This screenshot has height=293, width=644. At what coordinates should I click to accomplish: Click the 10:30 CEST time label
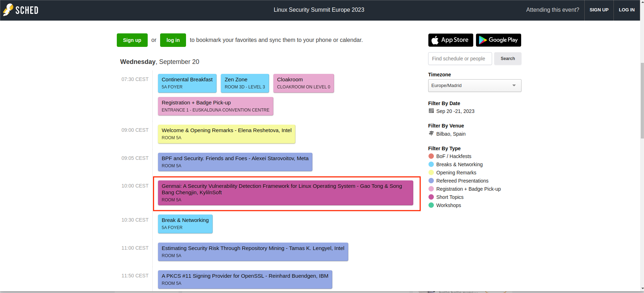(x=135, y=220)
